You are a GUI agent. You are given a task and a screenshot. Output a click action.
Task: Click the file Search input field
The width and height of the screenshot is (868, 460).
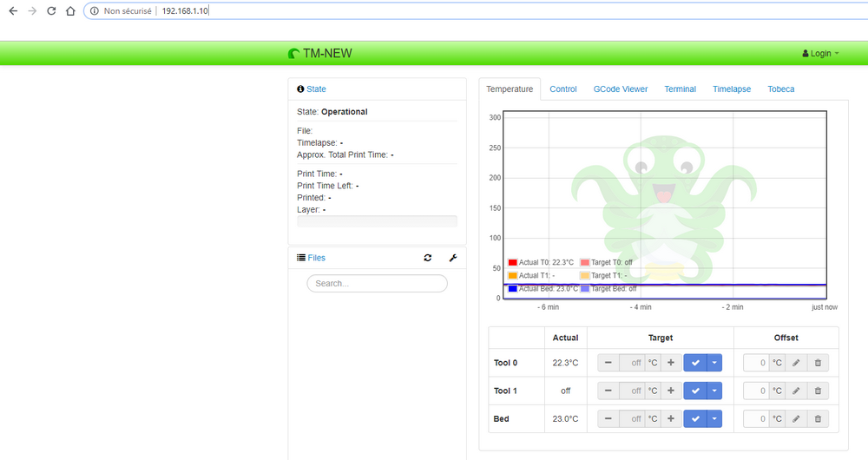(377, 284)
